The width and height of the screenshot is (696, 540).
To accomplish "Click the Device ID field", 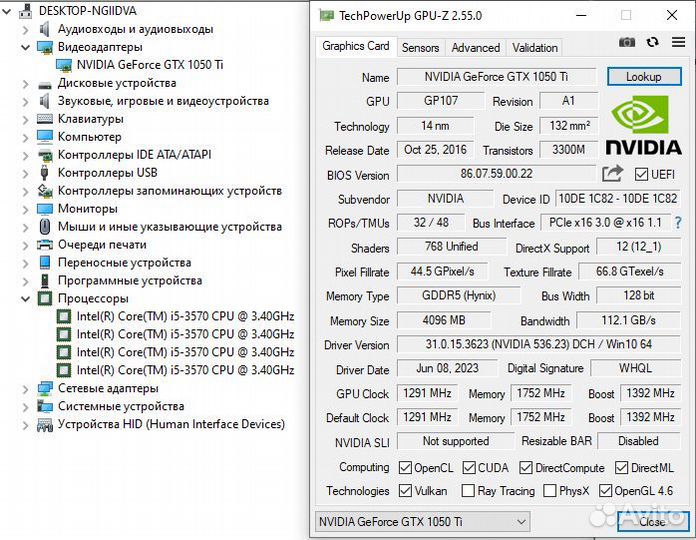I will click(x=617, y=198).
